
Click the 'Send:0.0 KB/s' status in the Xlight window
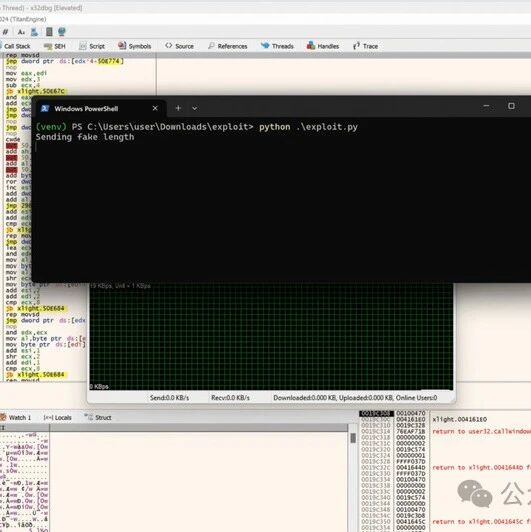tap(169, 398)
